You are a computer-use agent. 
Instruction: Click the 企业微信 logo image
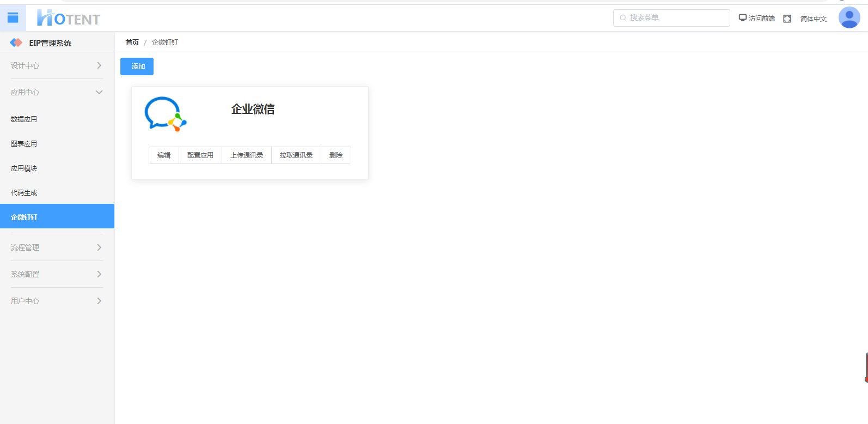pyautogui.click(x=166, y=114)
